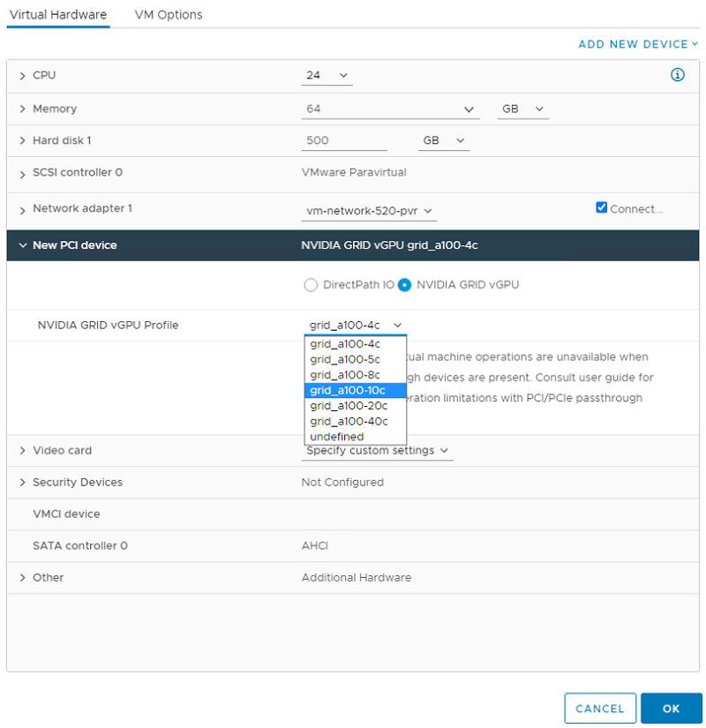Select the DirectPath IO radio button
706x728 pixels.
pyautogui.click(x=311, y=285)
